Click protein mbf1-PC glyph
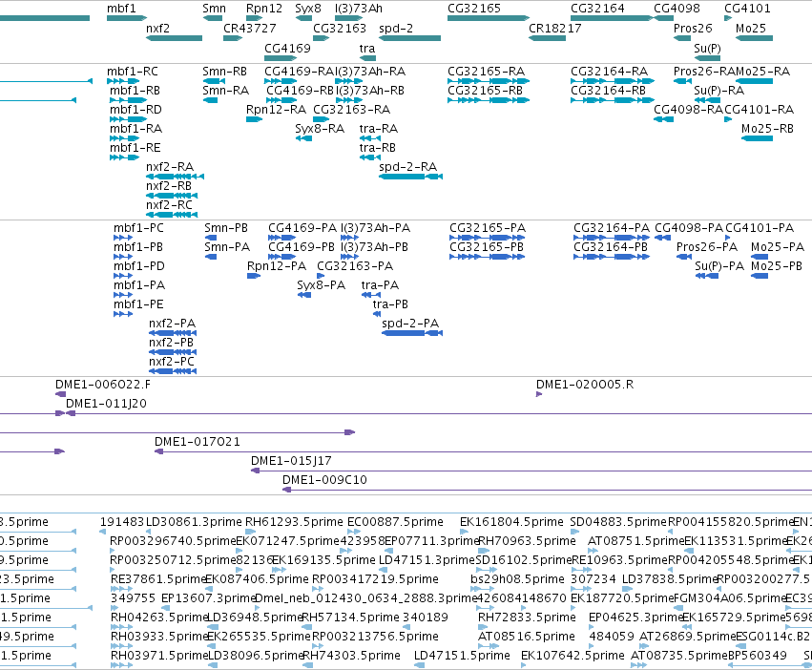Viewport: 812px width, 670px height. point(123,238)
